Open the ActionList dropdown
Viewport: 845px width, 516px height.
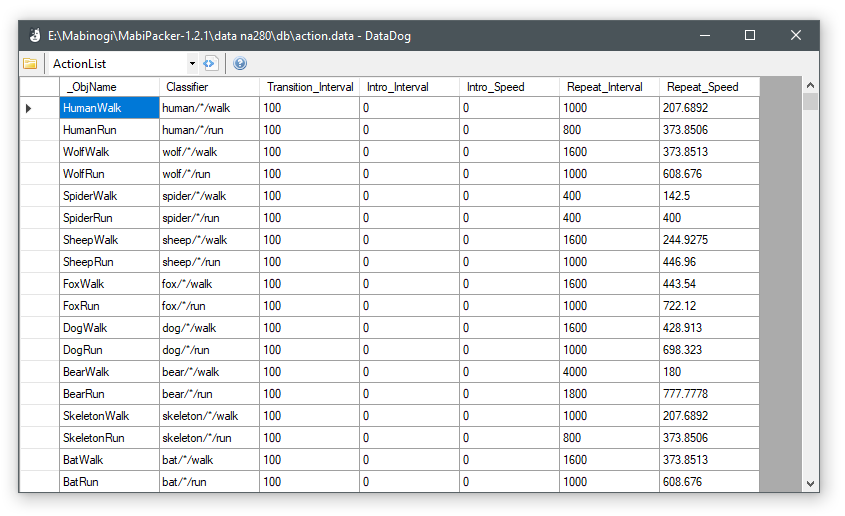coord(192,64)
